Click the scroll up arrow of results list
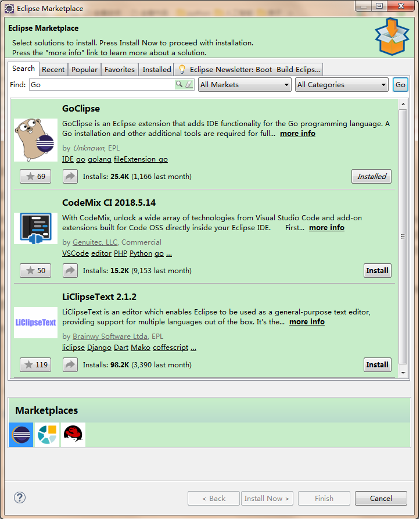 click(x=403, y=104)
